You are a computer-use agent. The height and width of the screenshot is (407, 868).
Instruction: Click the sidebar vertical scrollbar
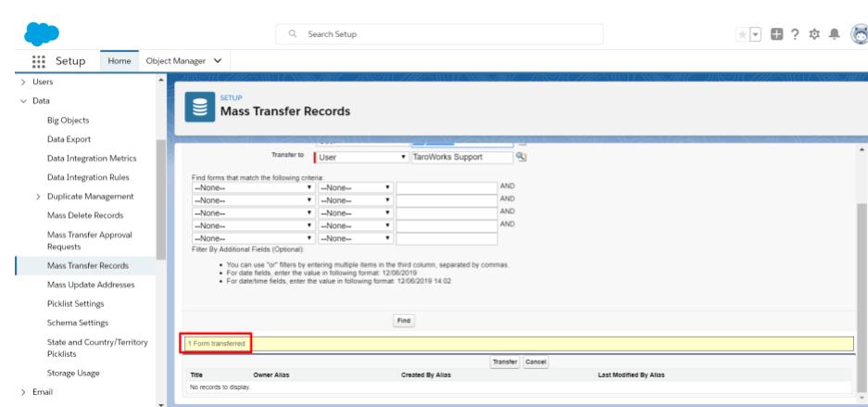point(161,200)
